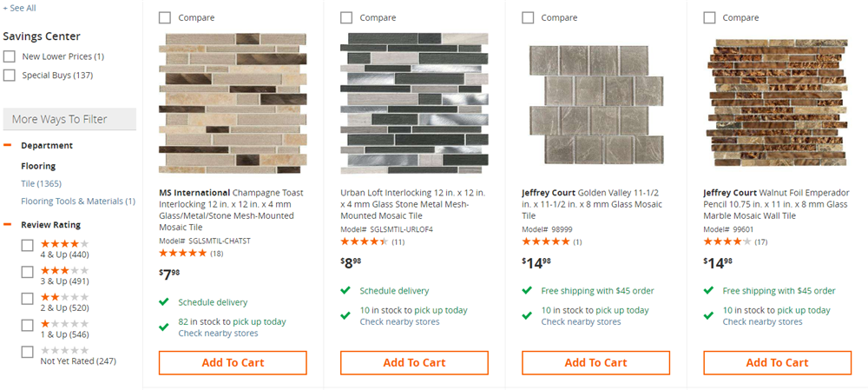Filter by 4 stars & Up rating
This screenshot has width=868, height=390.
[28, 246]
